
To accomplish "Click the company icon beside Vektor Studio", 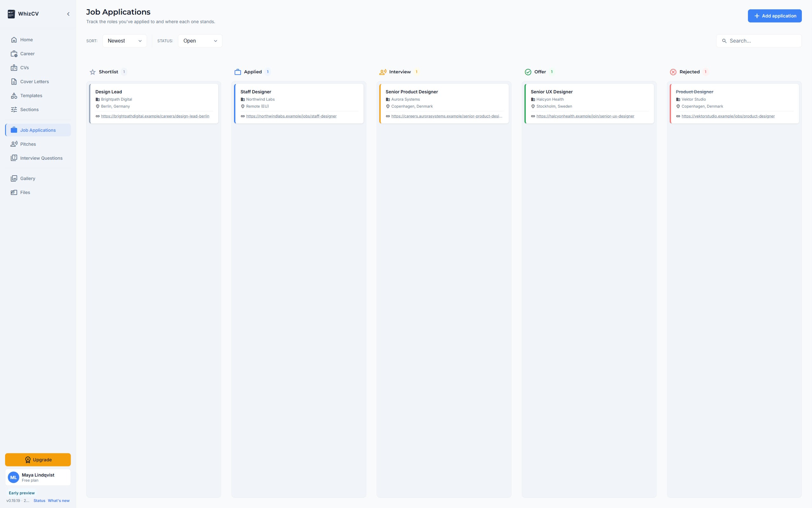I will coord(678,99).
